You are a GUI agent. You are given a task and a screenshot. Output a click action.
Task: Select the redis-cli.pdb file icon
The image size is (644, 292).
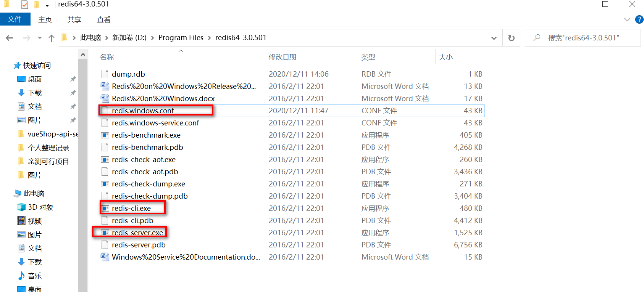[x=105, y=220]
